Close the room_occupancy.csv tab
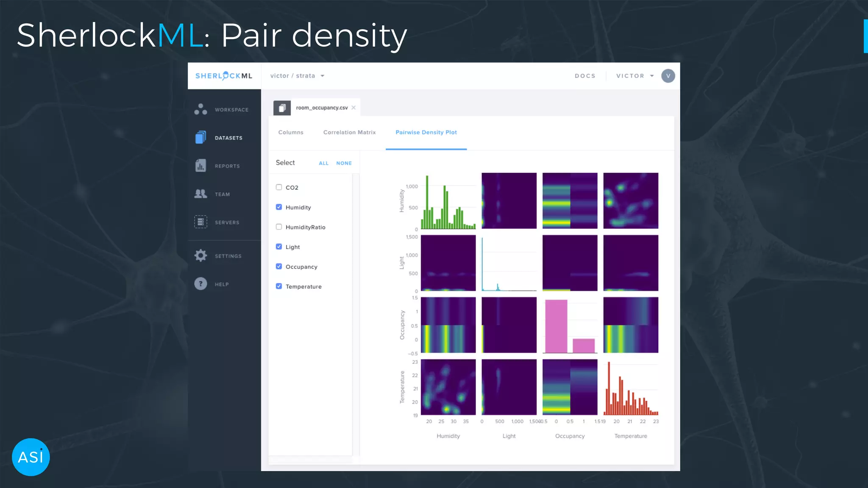Screen dimensions: 868x488 [353, 108]
